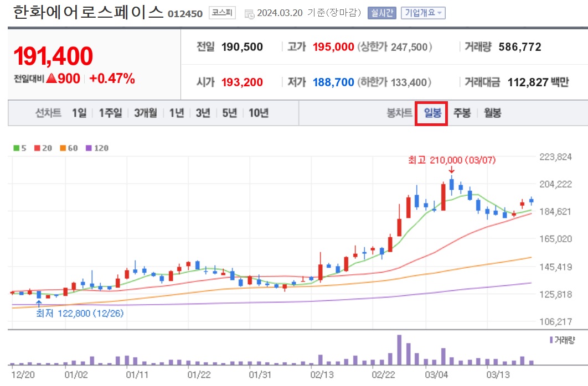This screenshot has height=386, width=588.
Task: Click the 전일 value 190,500
Action: point(242,47)
